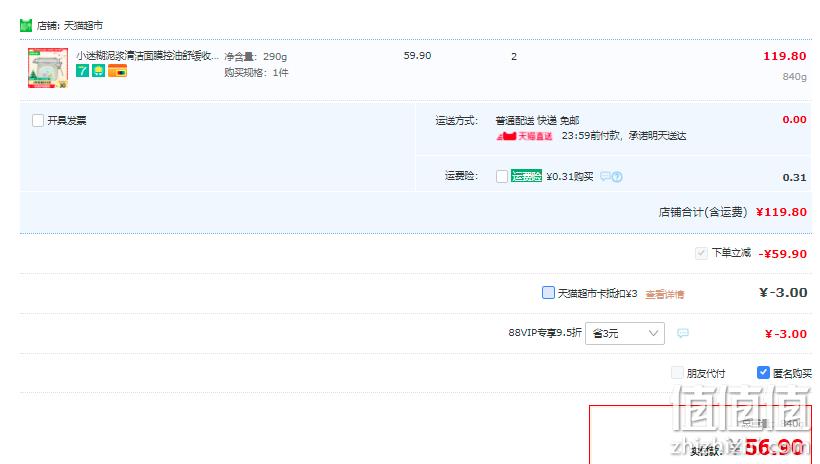This screenshot has height=464, width=820.
Task: Click the red ¥-3.00 88VIP discount amount
Action: coord(785,334)
